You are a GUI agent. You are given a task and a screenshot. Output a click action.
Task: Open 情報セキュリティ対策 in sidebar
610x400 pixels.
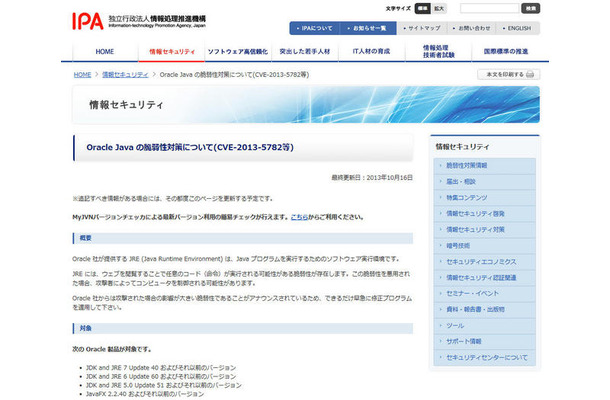(484, 229)
